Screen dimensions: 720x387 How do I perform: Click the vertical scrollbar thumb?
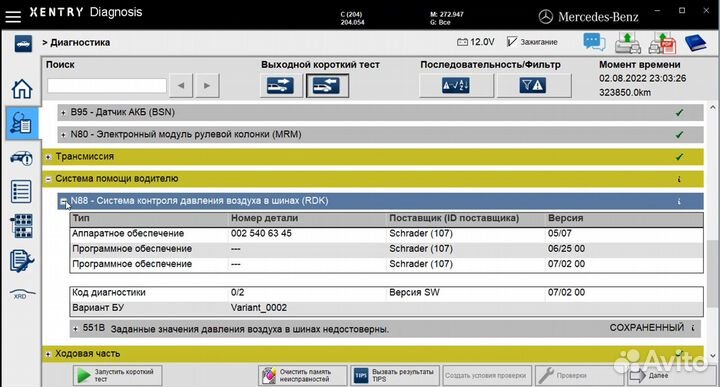(712, 275)
